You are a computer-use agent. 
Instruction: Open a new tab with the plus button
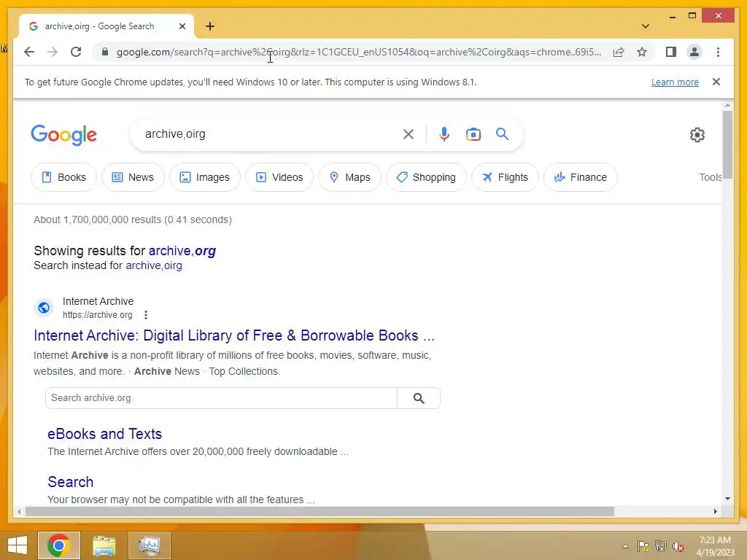(210, 26)
